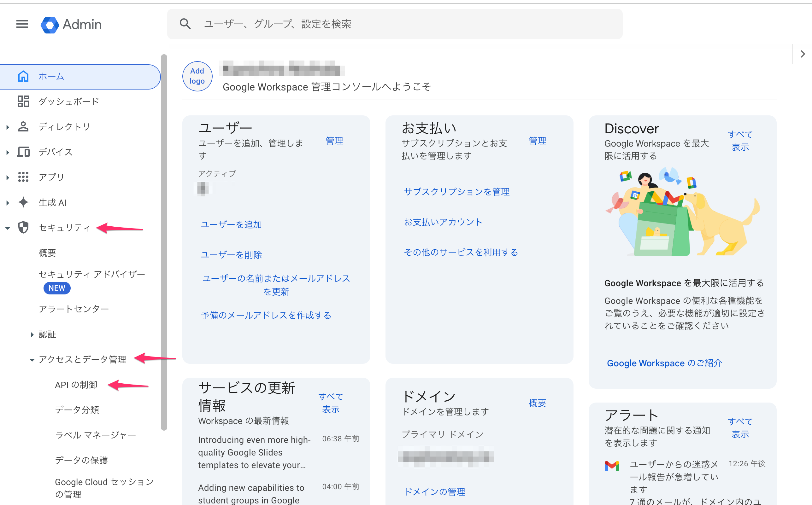Viewport: 812px width, 505px height.
Task: Open セキュリティ アドバイザー item
Action: (x=92, y=274)
